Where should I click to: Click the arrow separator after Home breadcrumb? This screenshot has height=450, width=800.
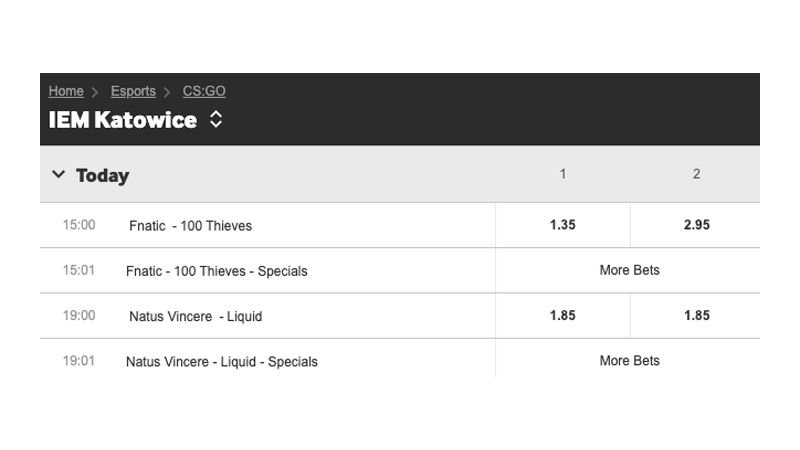94,92
